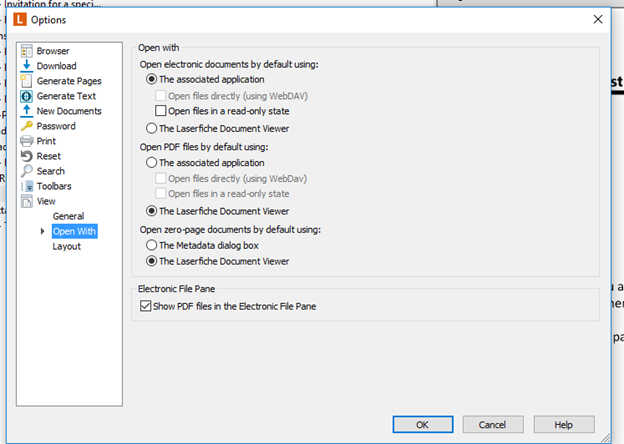Collapse the Open With tree arrow
This screenshot has height=444, width=624.
42,231
